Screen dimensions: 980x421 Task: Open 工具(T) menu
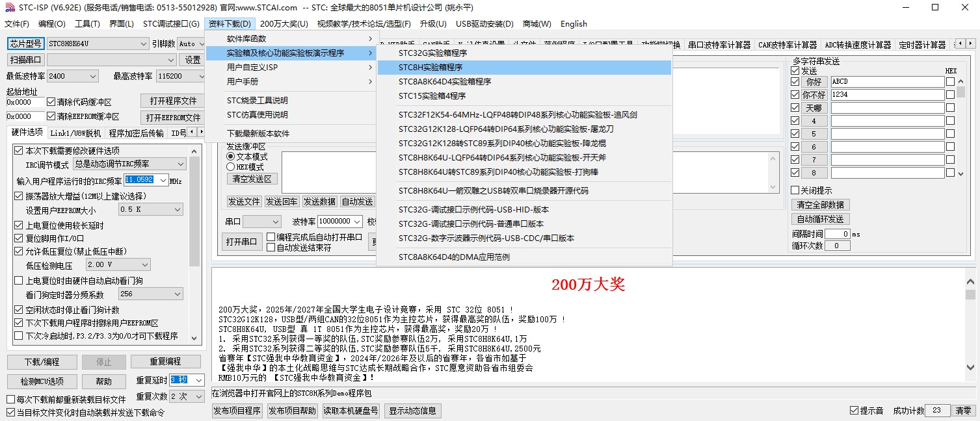point(87,24)
